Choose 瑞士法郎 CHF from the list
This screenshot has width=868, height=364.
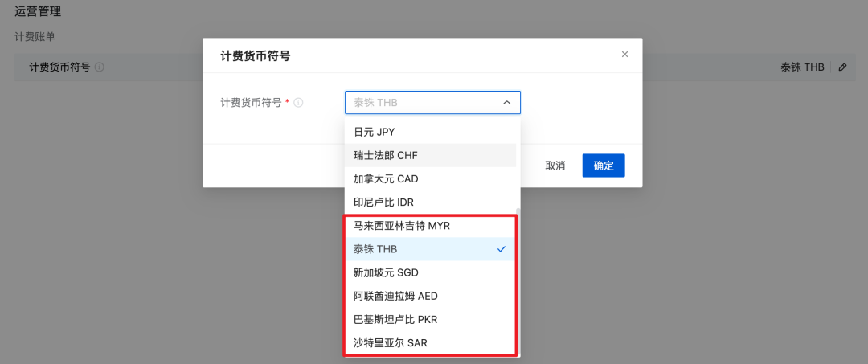pos(430,155)
